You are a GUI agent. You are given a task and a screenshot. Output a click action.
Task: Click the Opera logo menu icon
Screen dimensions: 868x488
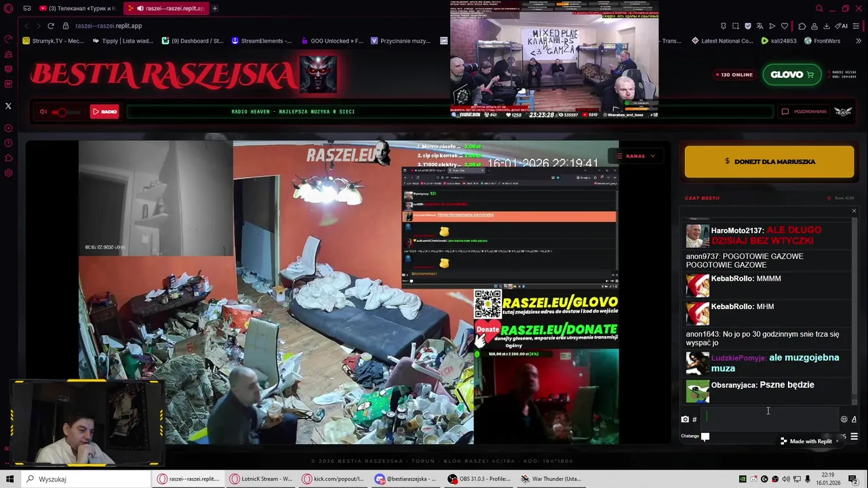(8, 8)
